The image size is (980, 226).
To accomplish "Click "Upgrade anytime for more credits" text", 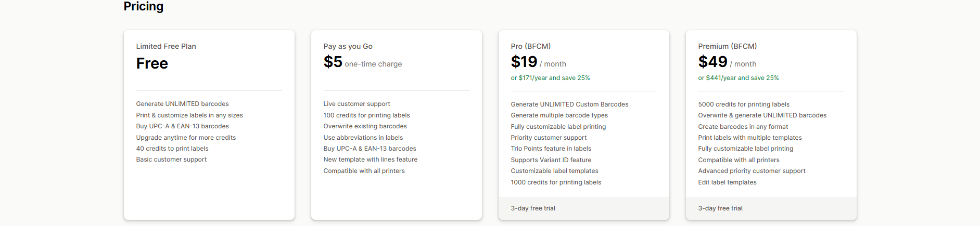I will click(186, 138).
